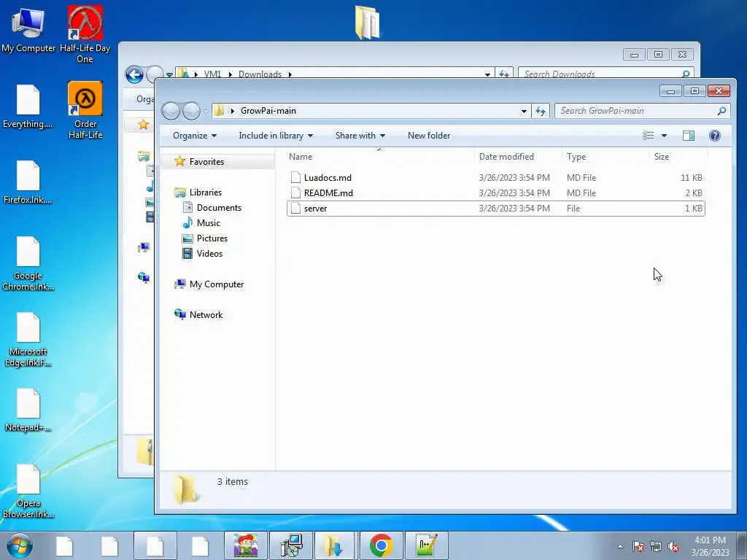Open the network computers taskbar icon
This screenshot has height=560, width=747.
[x=291, y=545]
